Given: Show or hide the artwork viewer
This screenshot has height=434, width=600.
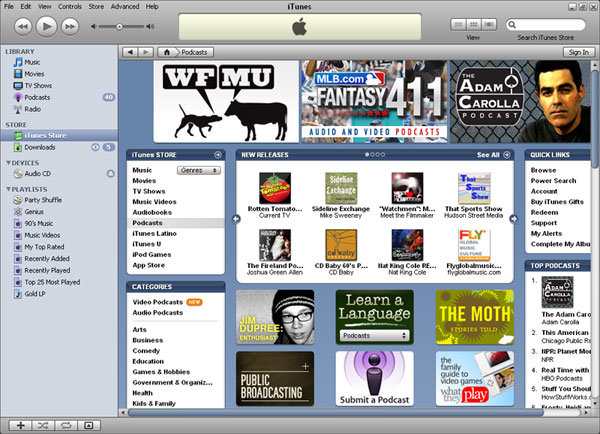Looking at the screenshot, I should tap(89, 425).
